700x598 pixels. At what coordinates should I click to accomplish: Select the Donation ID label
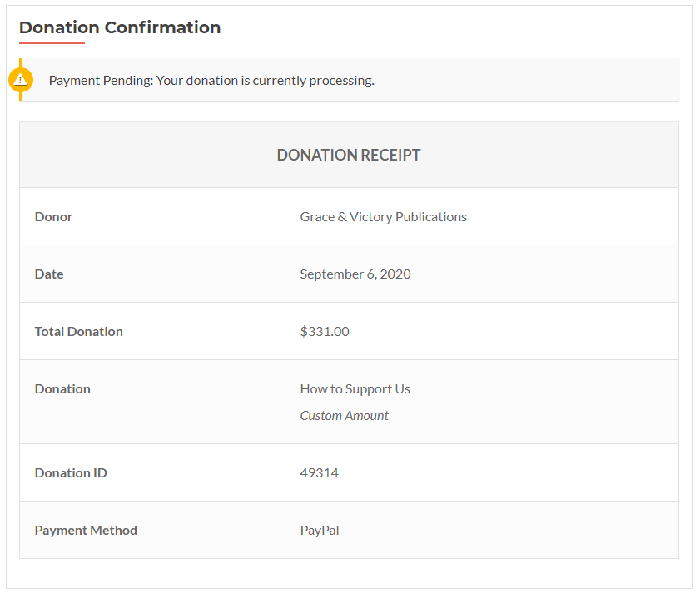click(71, 472)
